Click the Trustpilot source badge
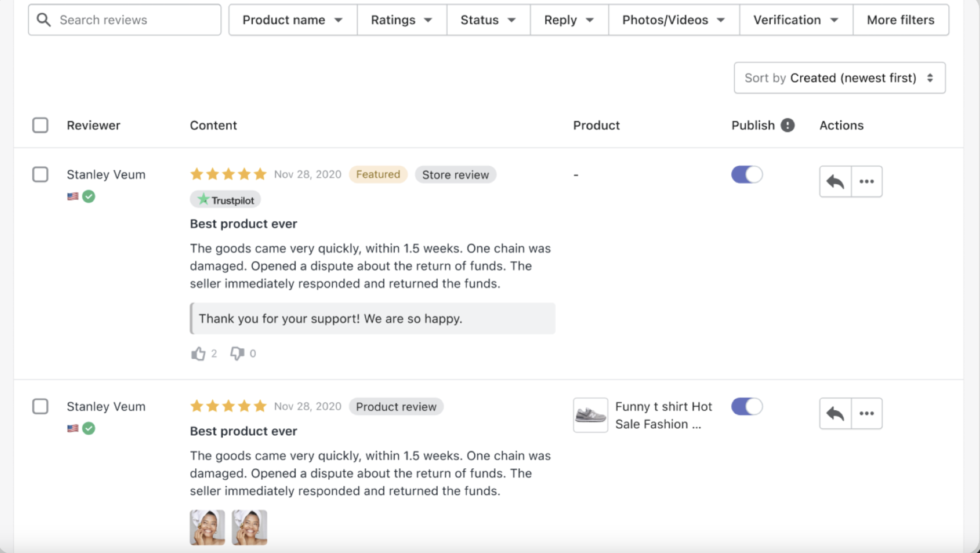The image size is (980, 553). [x=225, y=199]
